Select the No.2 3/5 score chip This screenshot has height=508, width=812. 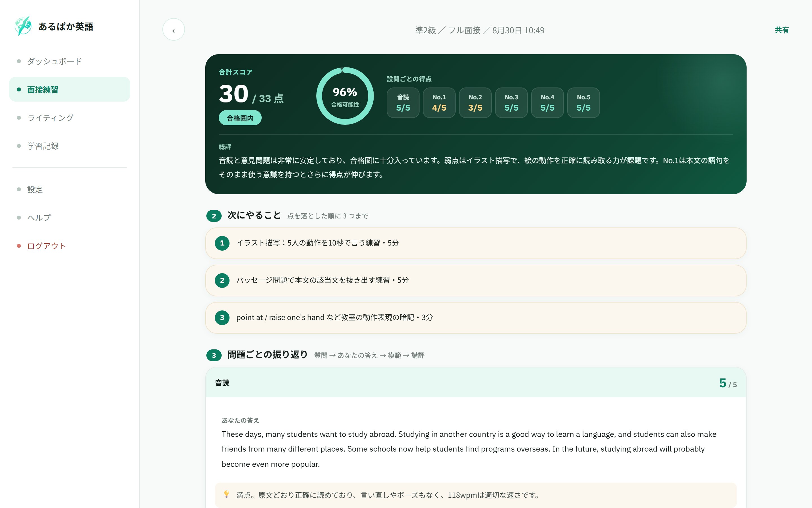coord(475,103)
